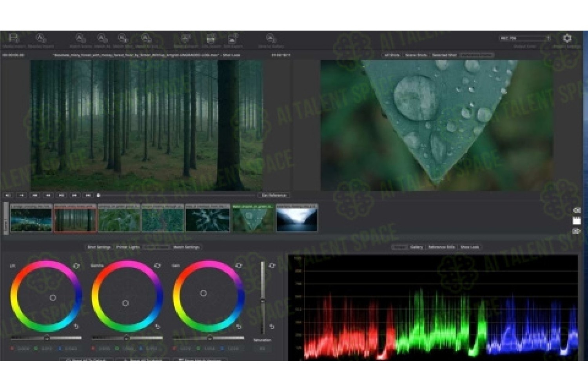Viewport: 588px width, 392px height.
Task: Open the Still Export toolbar icon
Action: [x=233, y=38]
